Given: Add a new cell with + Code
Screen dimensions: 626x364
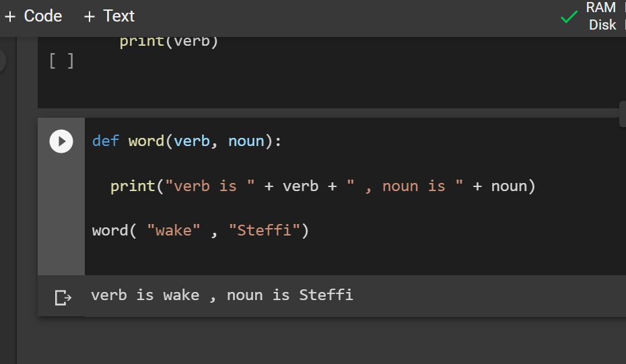Looking at the screenshot, I should 33,16.
